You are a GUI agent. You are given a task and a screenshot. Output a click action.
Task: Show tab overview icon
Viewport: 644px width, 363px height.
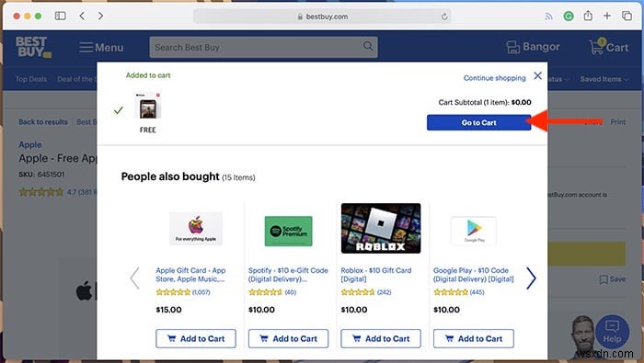point(627,16)
